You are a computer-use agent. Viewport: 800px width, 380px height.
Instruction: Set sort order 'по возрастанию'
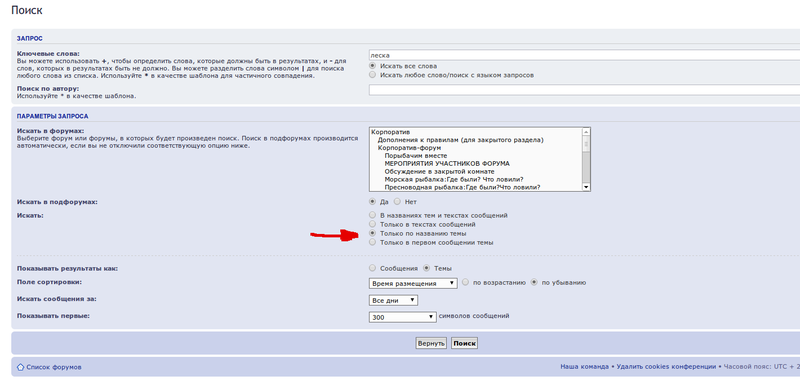pos(465,282)
